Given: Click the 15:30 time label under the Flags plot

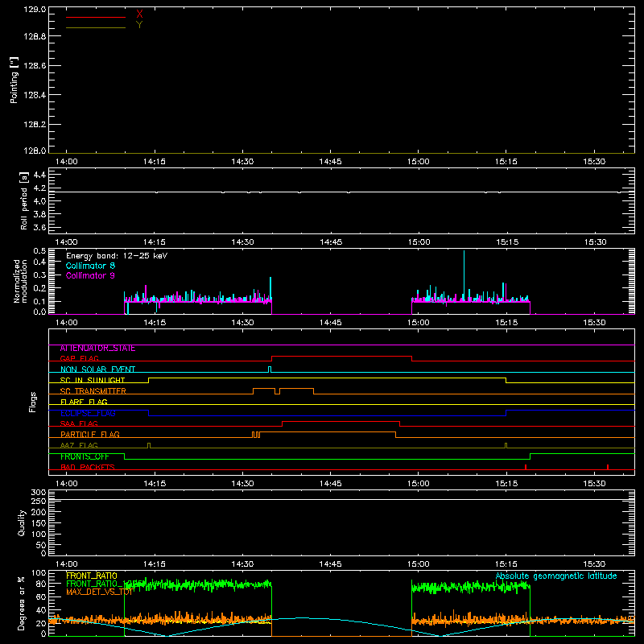Looking at the screenshot, I should 594,484.
